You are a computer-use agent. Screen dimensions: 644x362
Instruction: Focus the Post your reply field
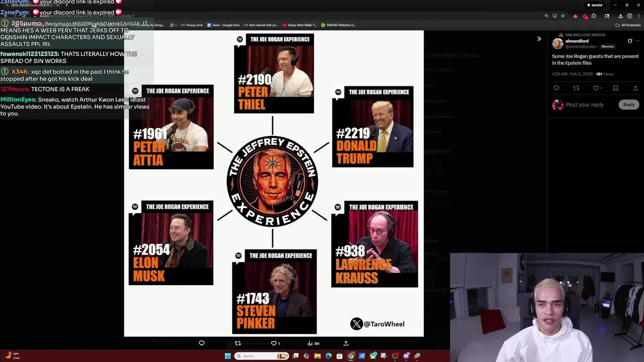tap(585, 105)
